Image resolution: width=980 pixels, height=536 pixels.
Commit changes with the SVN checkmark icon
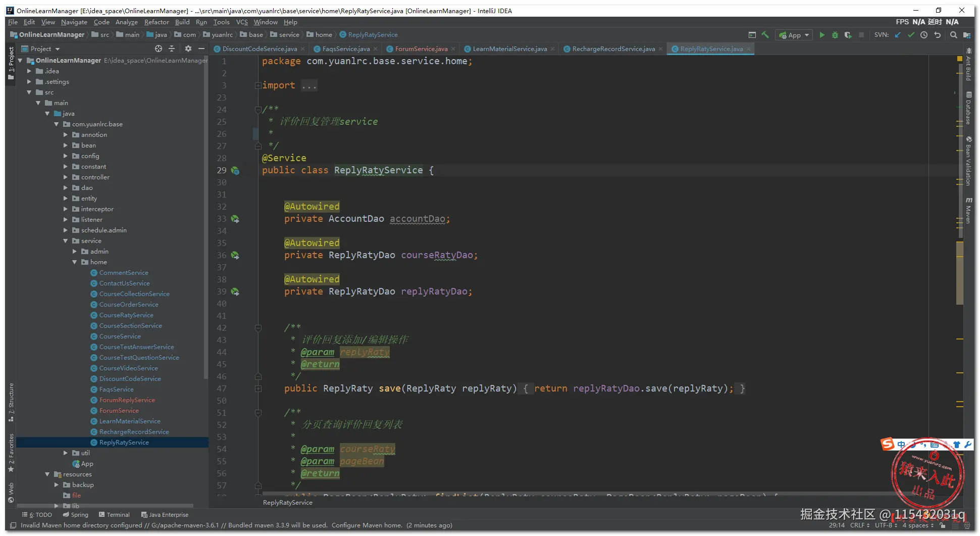(x=911, y=35)
